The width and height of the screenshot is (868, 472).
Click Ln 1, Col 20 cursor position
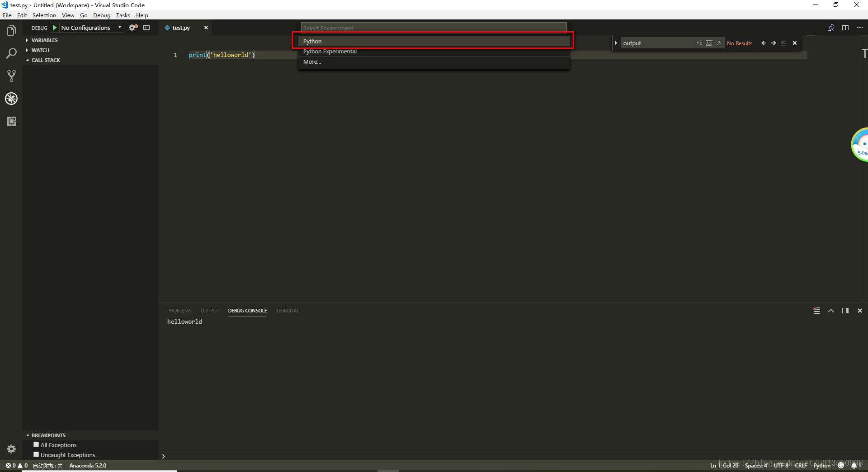[x=724, y=465]
